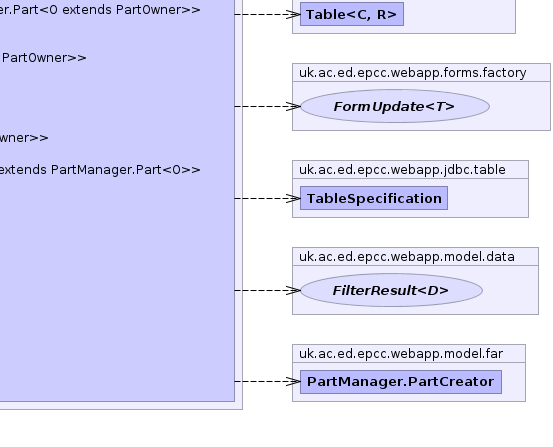The image size is (553, 447).
Task: Click the truncated "wner>>" text line
Action: point(24,138)
